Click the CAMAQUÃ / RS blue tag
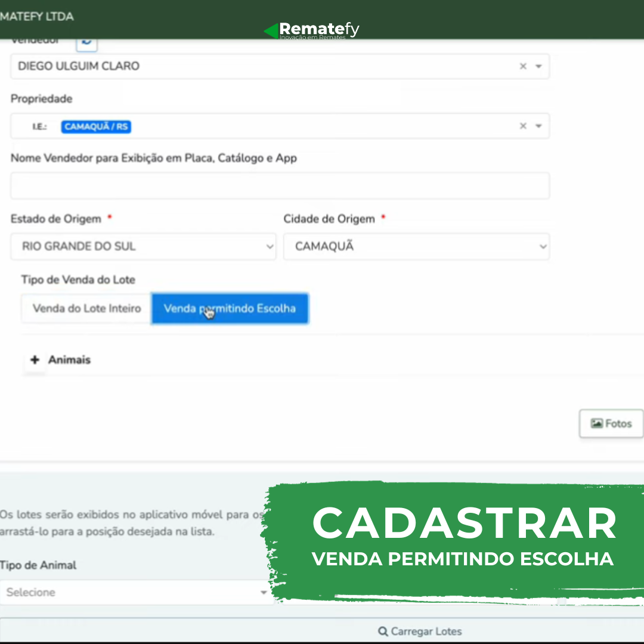 [96, 126]
